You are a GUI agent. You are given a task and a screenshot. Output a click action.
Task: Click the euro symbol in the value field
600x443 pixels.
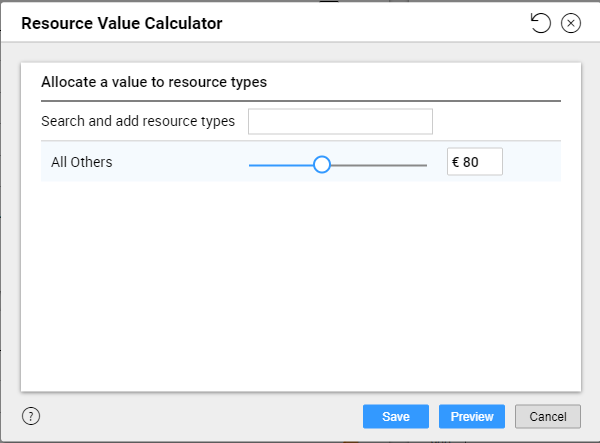click(455, 162)
